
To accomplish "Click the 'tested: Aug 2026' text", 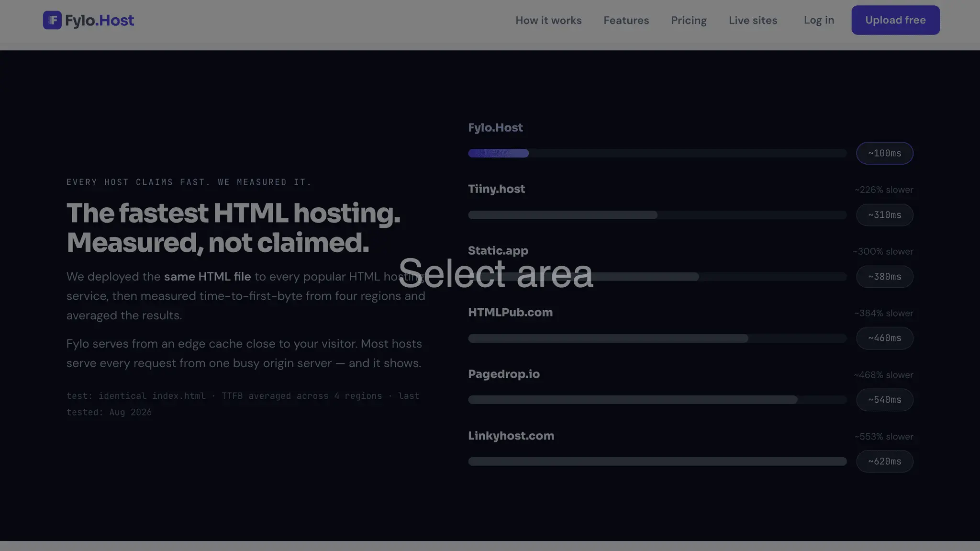I will click(109, 412).
